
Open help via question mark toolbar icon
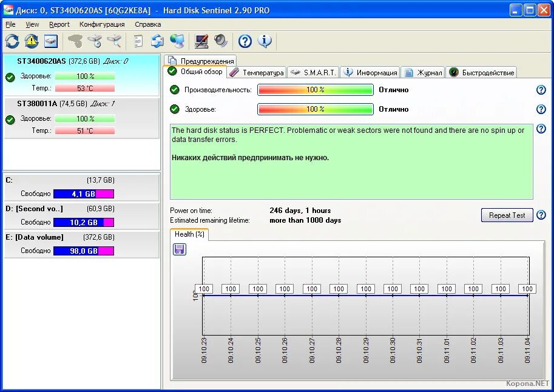pos(244,41)
